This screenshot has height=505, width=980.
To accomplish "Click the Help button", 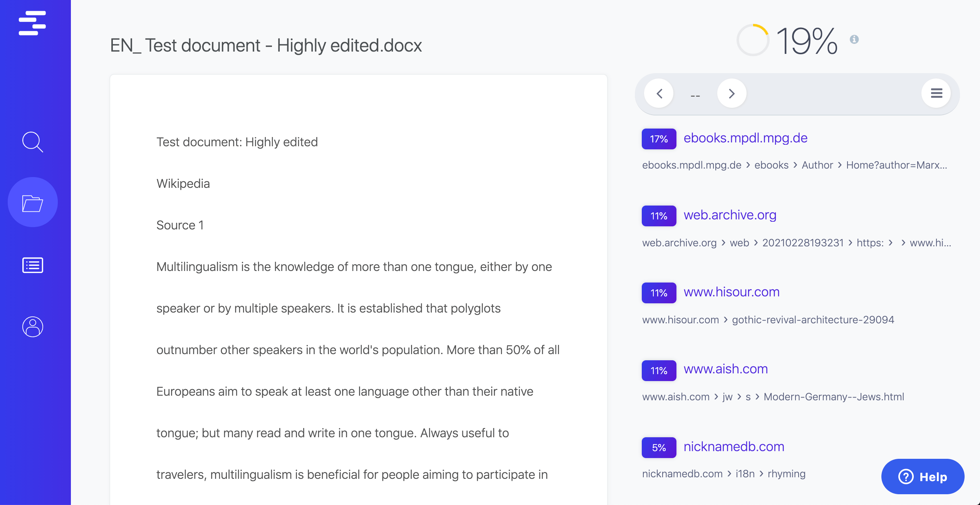I will click(923, 477).
